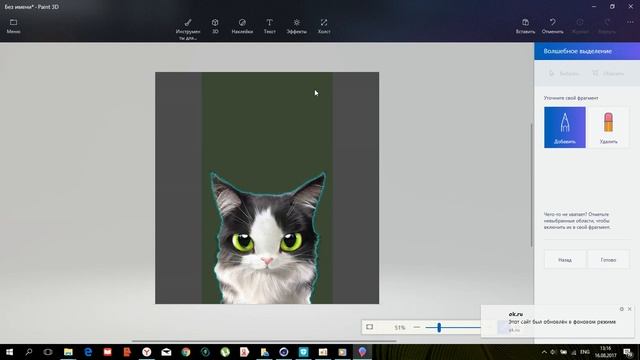Image resolution: width=640 pixels, height=360 pixels.
Task: Open the ok.ru notification settings gear
Action: (622, 309)
